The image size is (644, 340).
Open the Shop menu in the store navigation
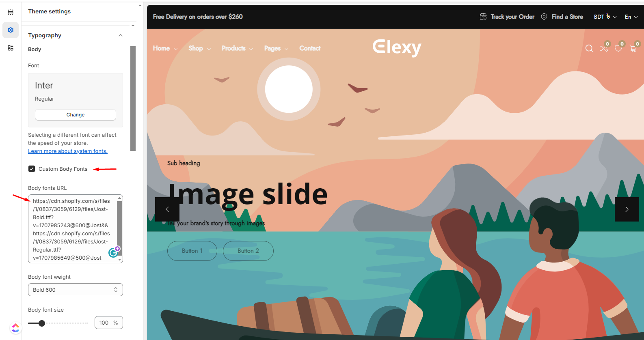point(199,48)
